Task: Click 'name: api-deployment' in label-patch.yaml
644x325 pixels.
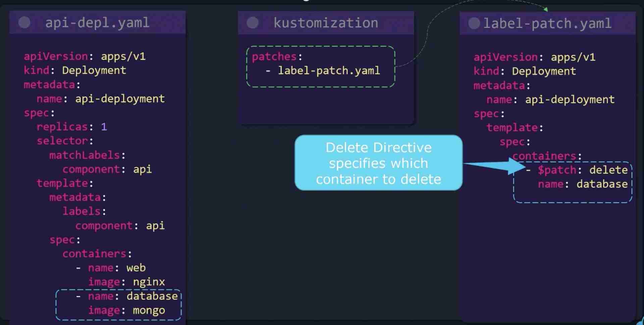Action: pos(550,100)
